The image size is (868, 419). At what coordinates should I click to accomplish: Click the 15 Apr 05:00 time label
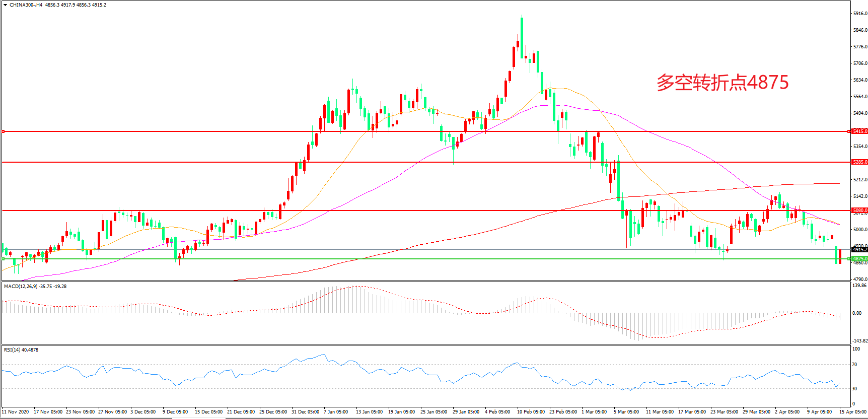852,412
